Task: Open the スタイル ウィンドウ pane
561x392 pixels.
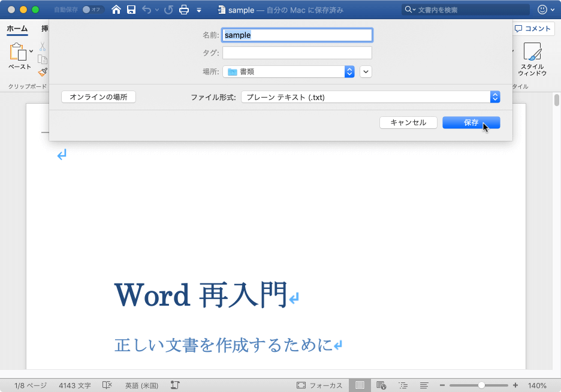Action: tap(532, 59)
